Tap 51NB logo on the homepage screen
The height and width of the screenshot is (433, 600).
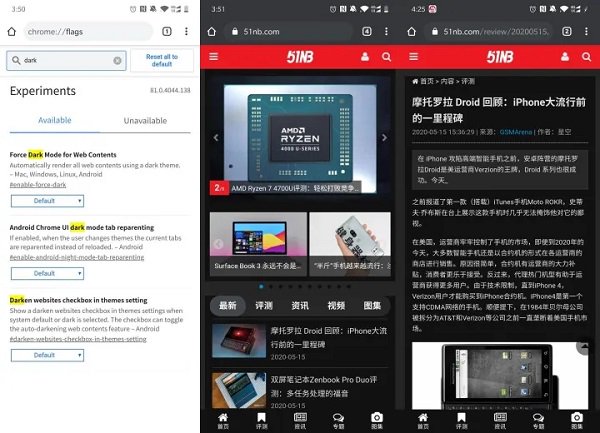(x=300, y=57)
